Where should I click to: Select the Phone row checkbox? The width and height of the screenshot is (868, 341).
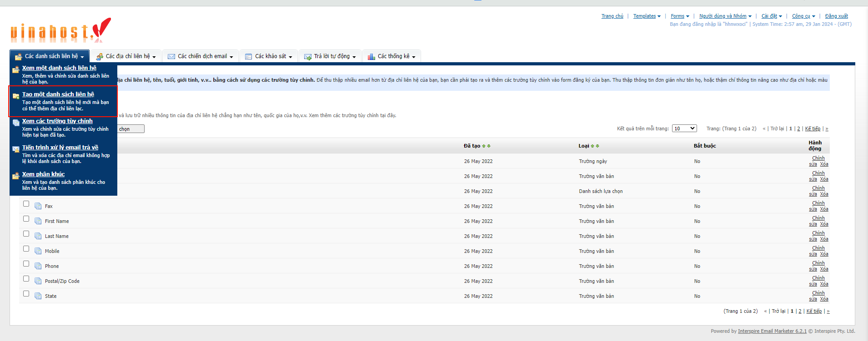point(26,264)
